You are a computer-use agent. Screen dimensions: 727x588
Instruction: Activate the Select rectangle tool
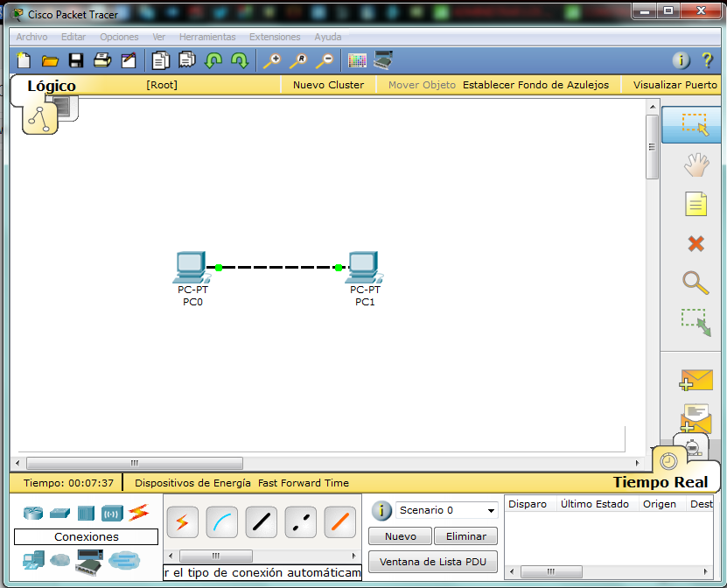tap(694, 125)
